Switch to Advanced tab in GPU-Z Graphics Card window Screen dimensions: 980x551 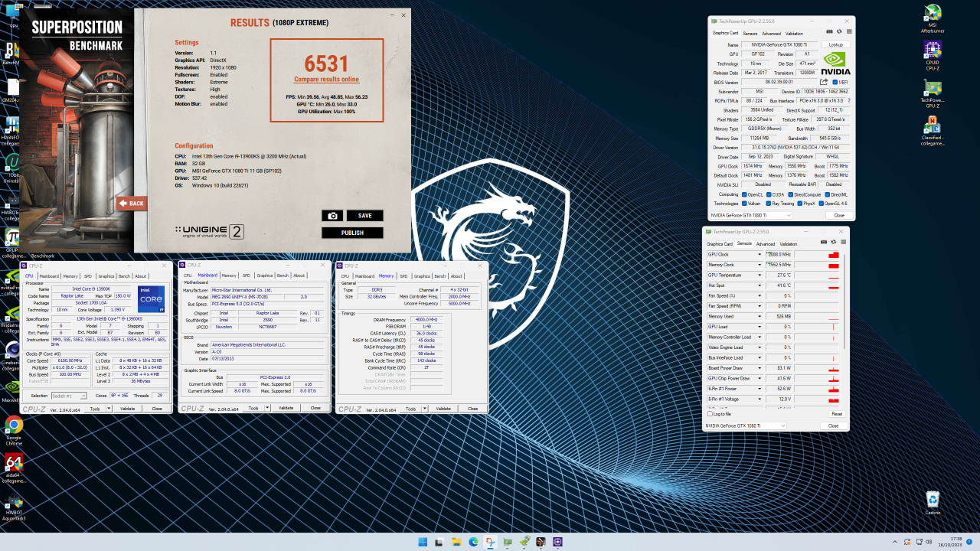click(x=771, y=33)
